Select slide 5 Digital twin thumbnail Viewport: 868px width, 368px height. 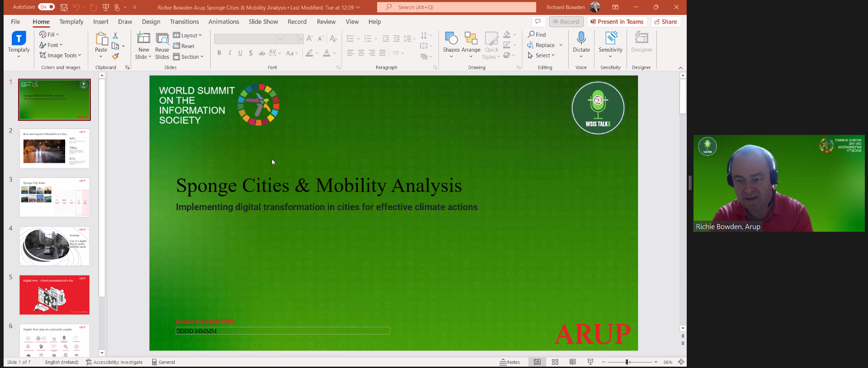54,295
